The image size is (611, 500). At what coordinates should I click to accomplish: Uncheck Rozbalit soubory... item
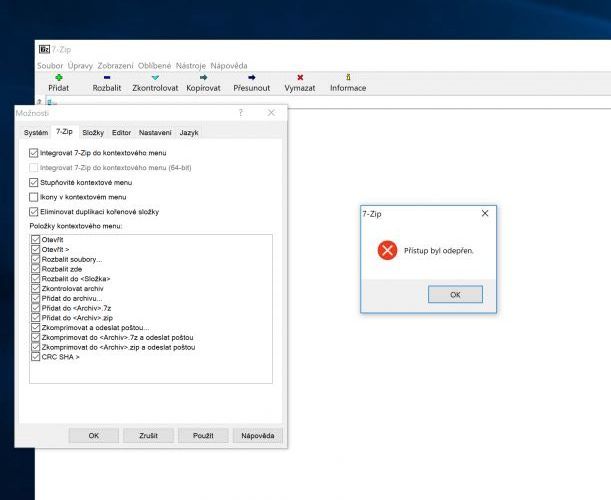[x=35, y=259]
